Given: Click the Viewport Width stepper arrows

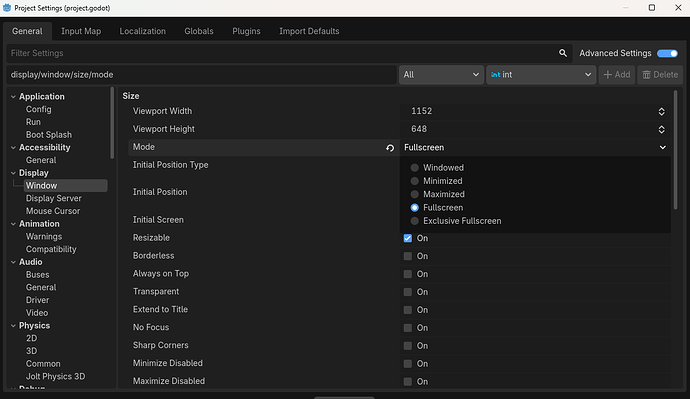Looking at the screenshot, I should click(x=661, y=111).
